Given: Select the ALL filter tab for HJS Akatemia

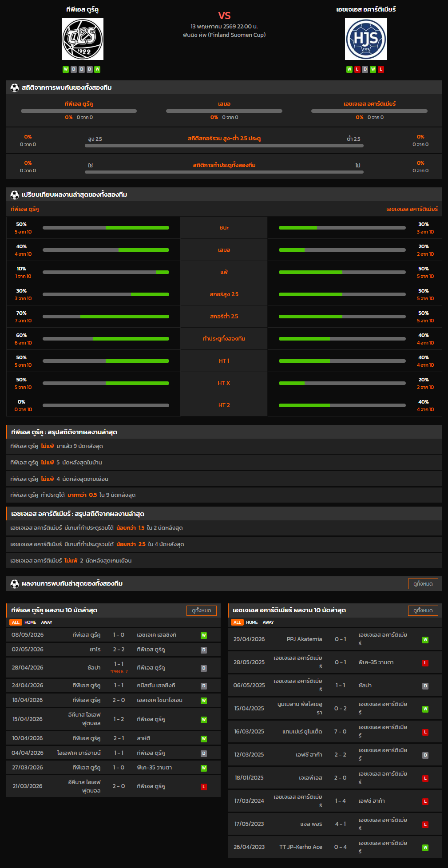Looking at the screenshot, I should (237, 622).
